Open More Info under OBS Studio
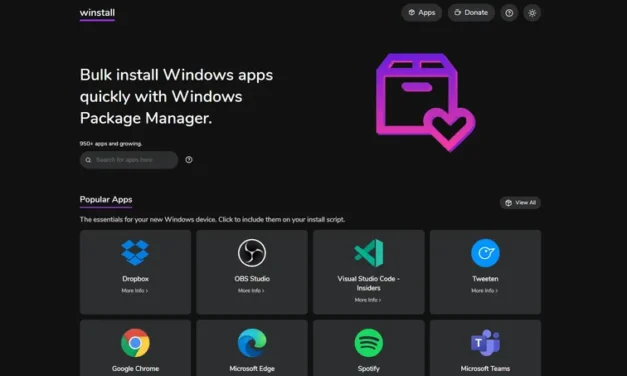Image resolution: width=627 pixels, height=376 pixels. [251, 291]
